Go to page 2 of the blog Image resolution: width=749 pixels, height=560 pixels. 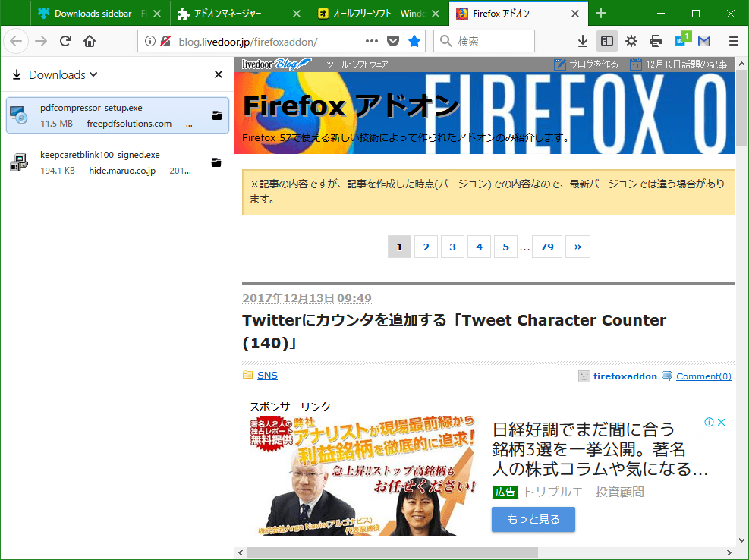click(426, 247)
